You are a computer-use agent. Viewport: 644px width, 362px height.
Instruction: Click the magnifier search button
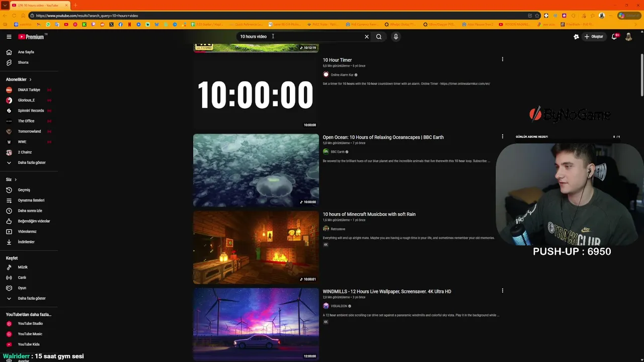[379, 37]
